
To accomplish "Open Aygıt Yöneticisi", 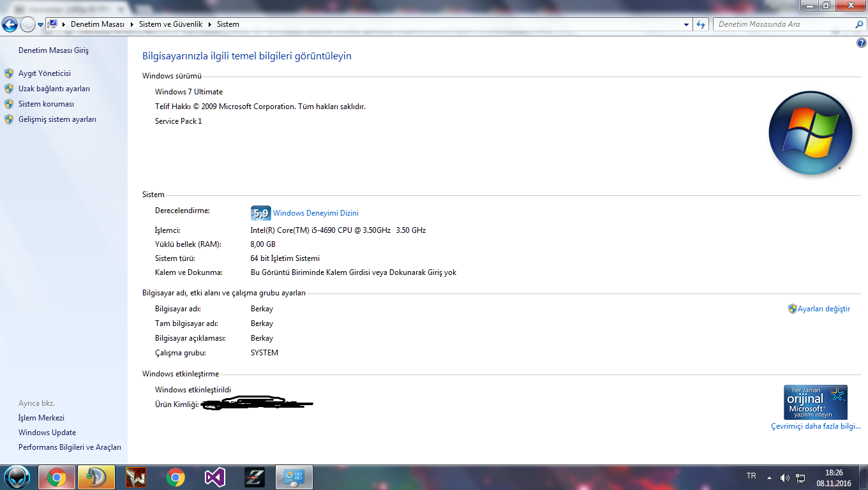I will click(45, 73).
